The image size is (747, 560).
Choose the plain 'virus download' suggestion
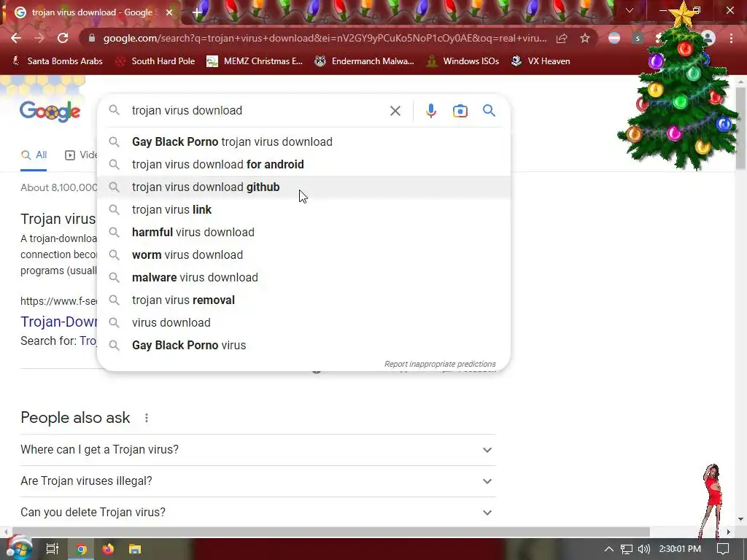tap(303, 323)
